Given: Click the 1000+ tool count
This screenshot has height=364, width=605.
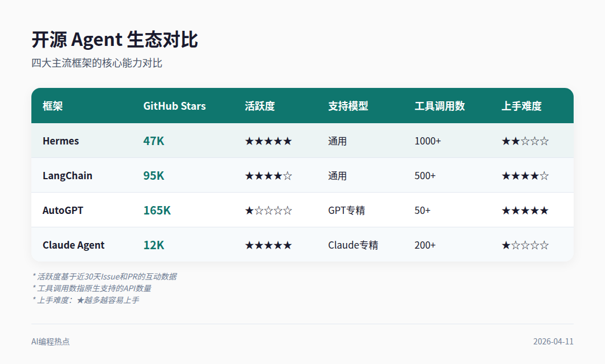Looking at the screenshot, I should (x=427, y=141).
